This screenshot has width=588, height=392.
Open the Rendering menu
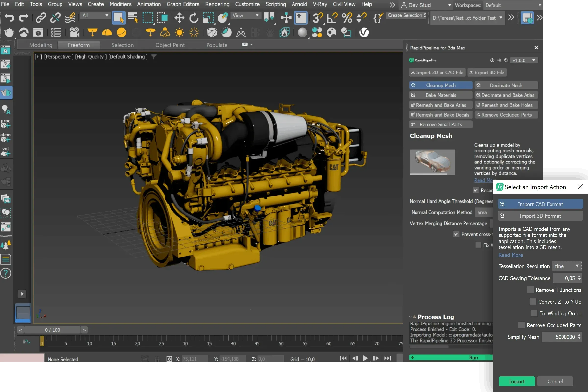[217, 4]
